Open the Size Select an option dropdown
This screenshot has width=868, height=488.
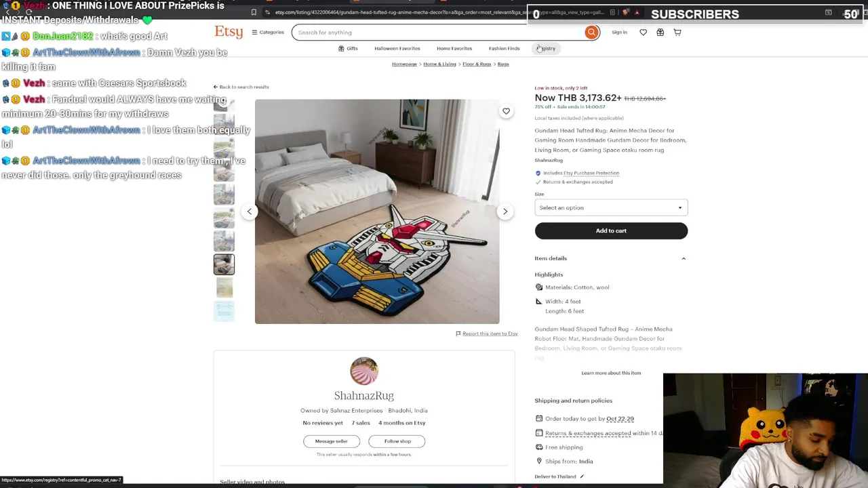pyautogui.click(x=611, y=207)
